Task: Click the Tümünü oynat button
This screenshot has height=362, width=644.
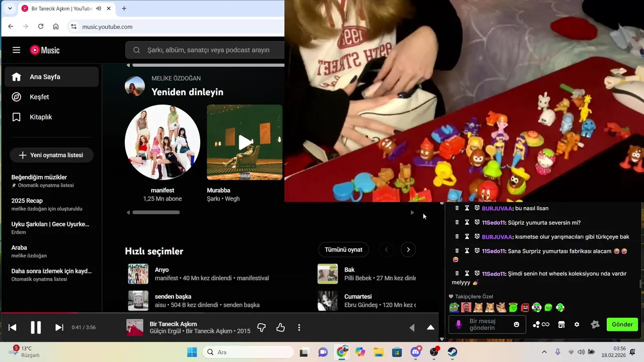Action: point(344,250)
